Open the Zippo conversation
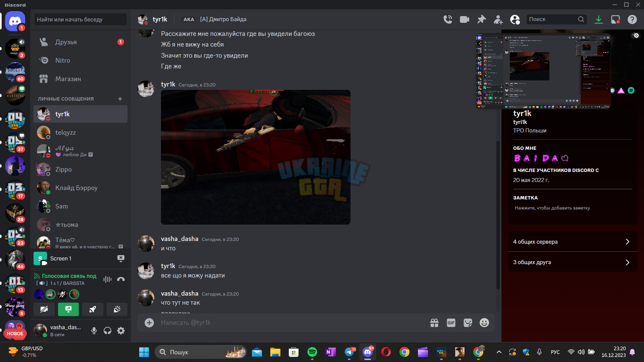The image size is (644, 362). tap(80, 169)
